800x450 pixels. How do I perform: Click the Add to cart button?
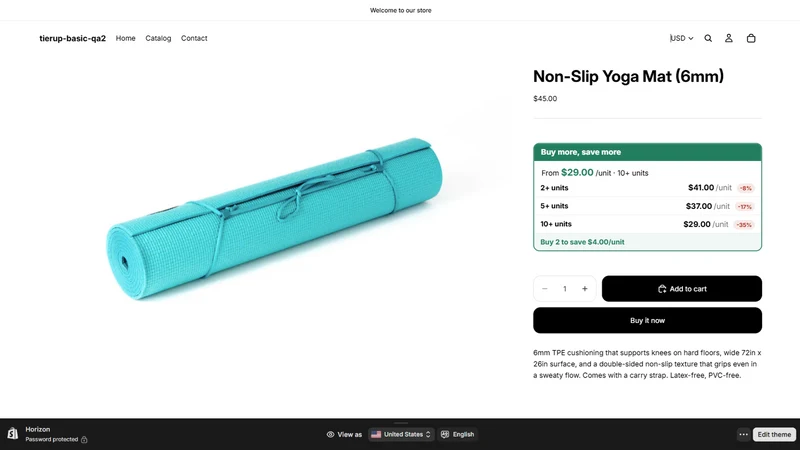pos(682,289)
